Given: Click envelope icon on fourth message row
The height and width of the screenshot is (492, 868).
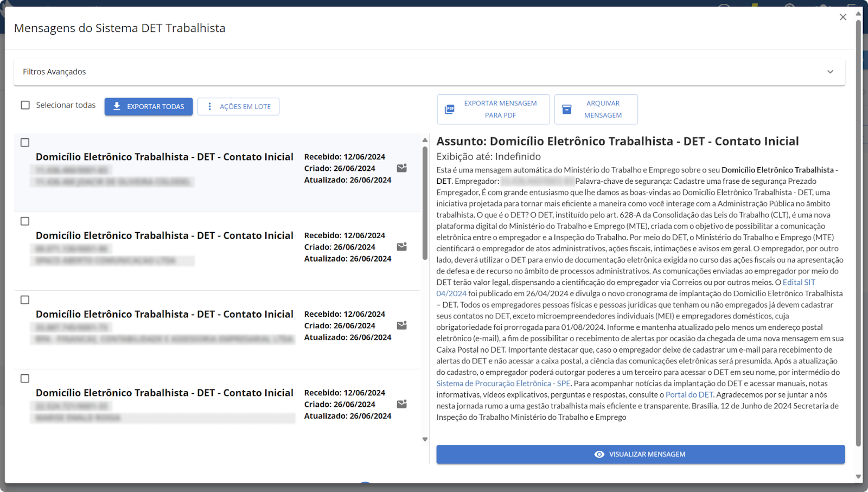Looking at the screenshot, I should pyautogui.click(x=402, y=404).
